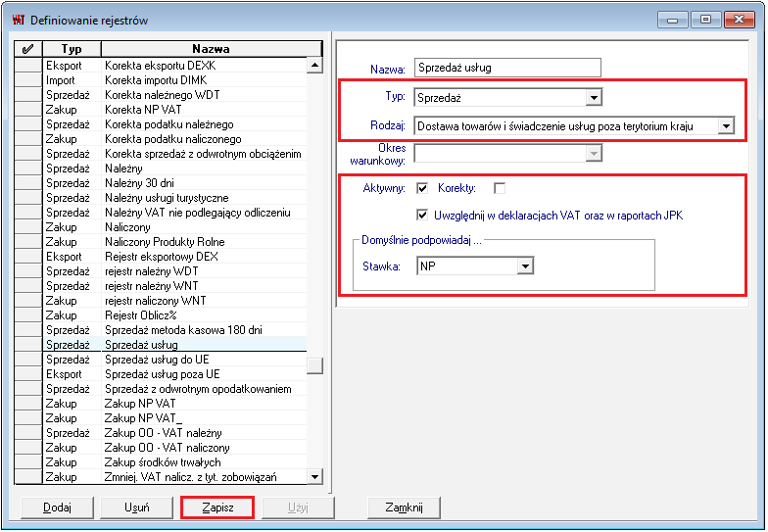This screenshot has height=532, width=768.
Task: Click the Usuń button
Action: click(137, 508)
